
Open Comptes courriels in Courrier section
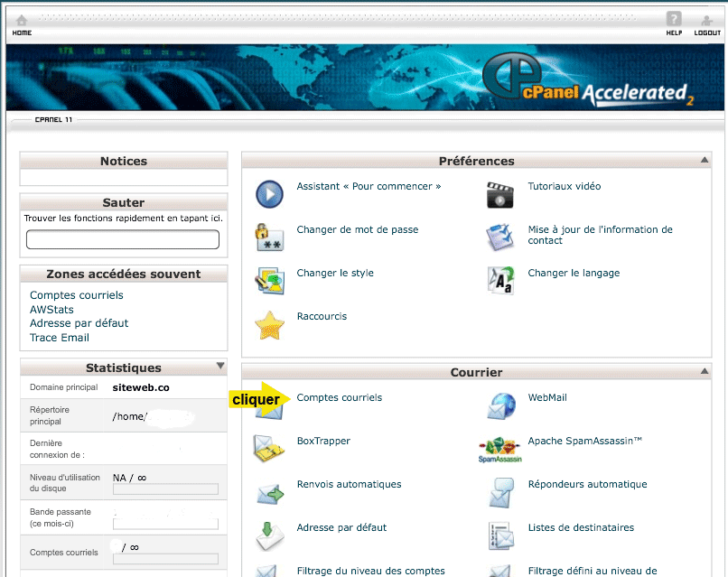[339, 397]
